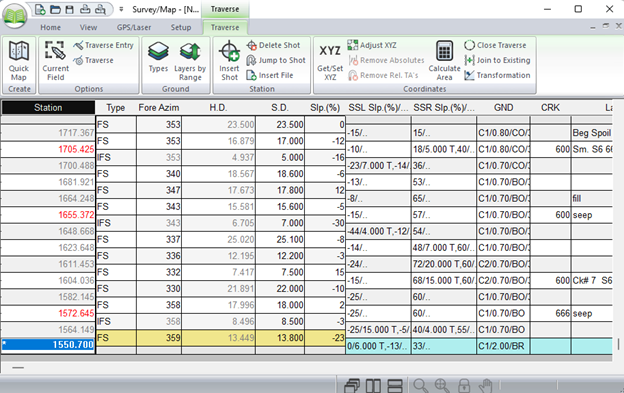Screen dimensions: 624x393
Task: Click the Station column header
Action: coord(48,107)
